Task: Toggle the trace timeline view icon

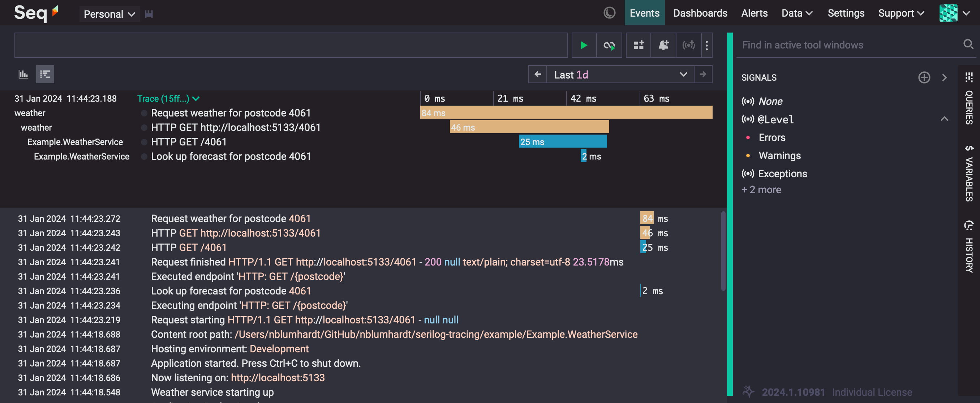Action: 45,74
